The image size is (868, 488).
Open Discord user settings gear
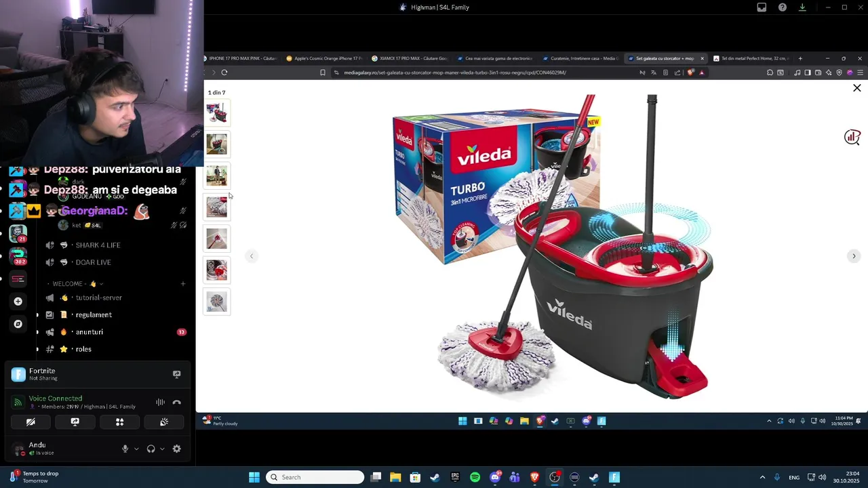click(177, 449)
